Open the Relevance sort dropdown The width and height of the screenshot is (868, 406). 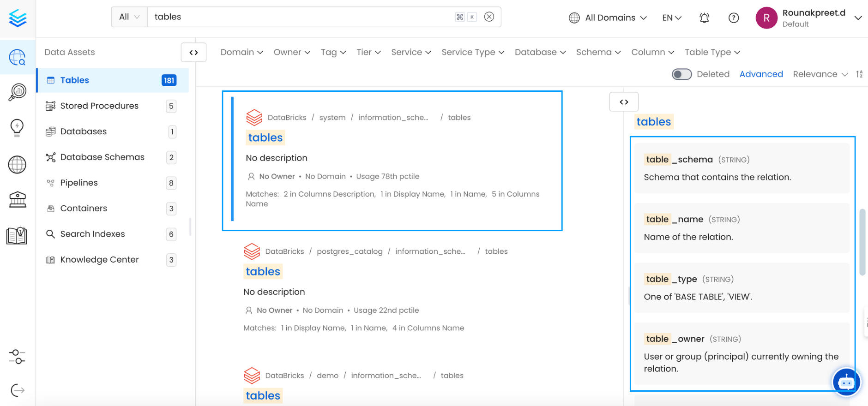820,74
